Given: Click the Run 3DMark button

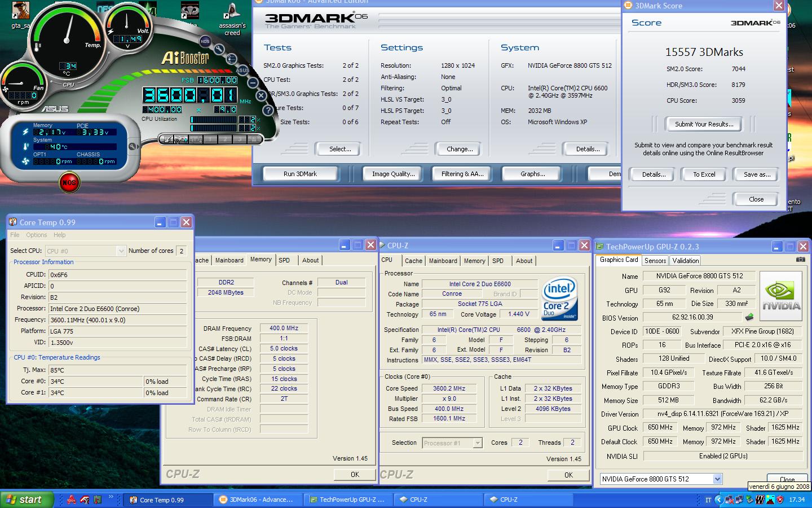Looking at the screenshot, I should click(x=300, y=174).
